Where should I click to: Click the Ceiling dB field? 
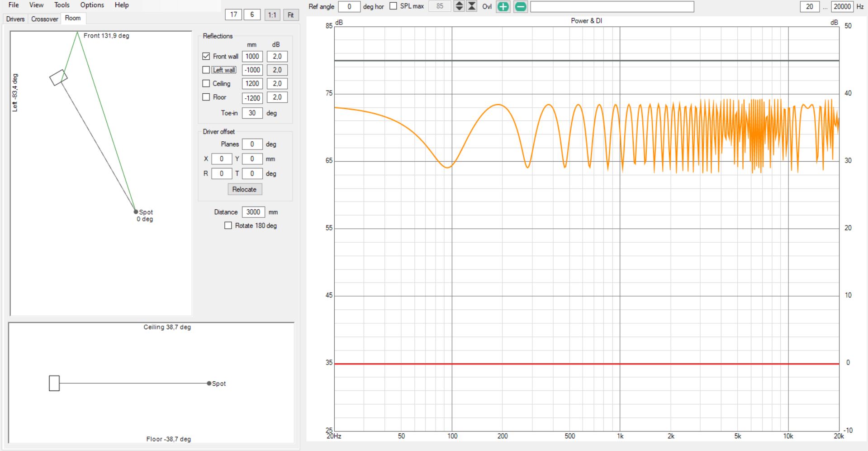point(277,83)
